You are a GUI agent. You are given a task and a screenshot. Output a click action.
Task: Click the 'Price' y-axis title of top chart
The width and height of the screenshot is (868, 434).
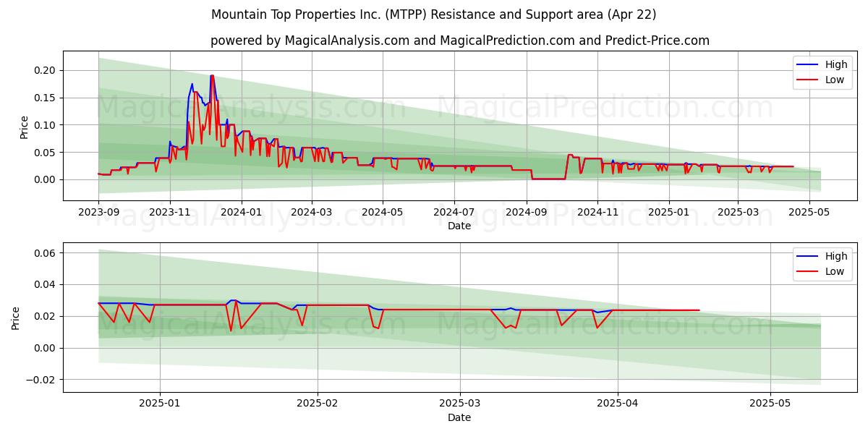tap(24, 127)
